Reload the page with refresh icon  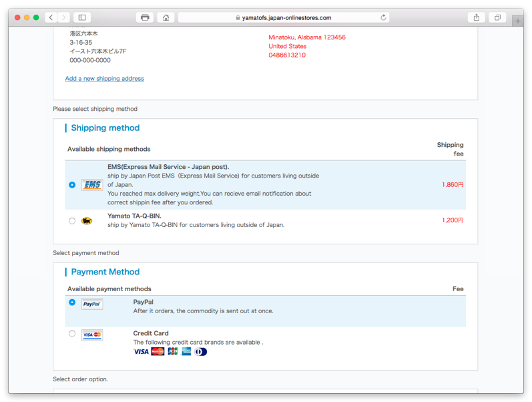coord(383,17)
